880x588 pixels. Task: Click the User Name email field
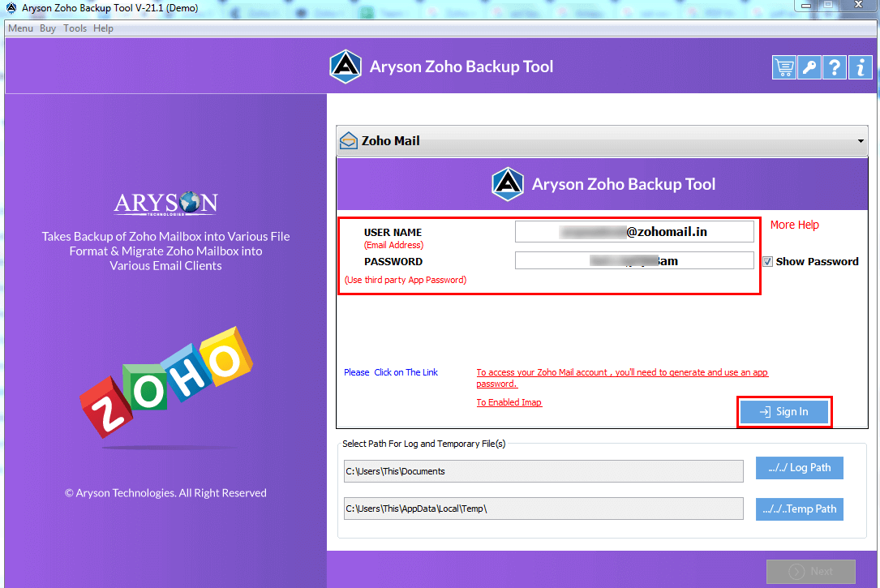[x=634, y=232]
